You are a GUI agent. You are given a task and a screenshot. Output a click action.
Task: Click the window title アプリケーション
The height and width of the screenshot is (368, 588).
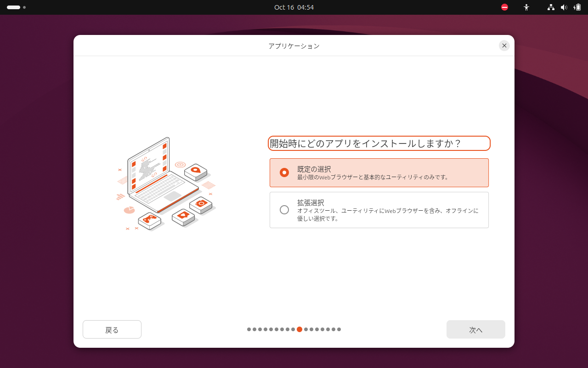click(x=294, y=46)
